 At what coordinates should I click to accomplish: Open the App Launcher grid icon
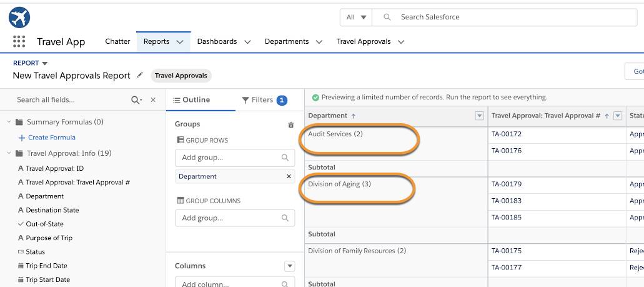[x=19, y=42]
